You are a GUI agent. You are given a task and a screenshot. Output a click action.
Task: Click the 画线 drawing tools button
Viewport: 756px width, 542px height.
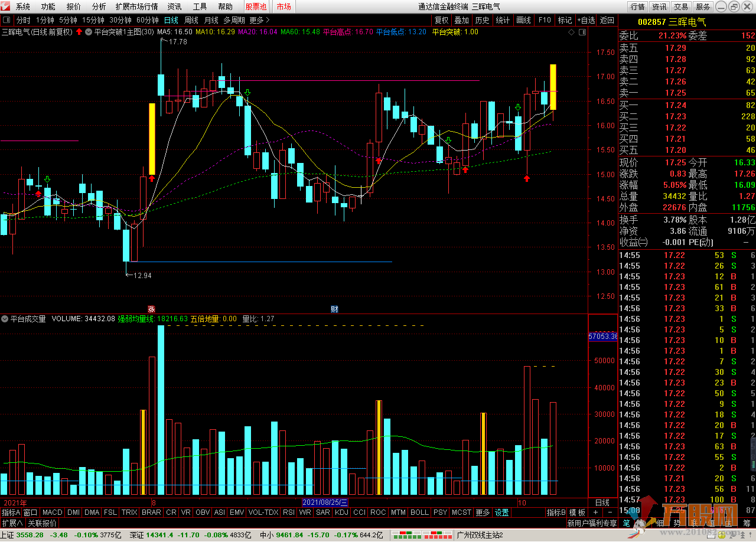click(x=523, y=20)
